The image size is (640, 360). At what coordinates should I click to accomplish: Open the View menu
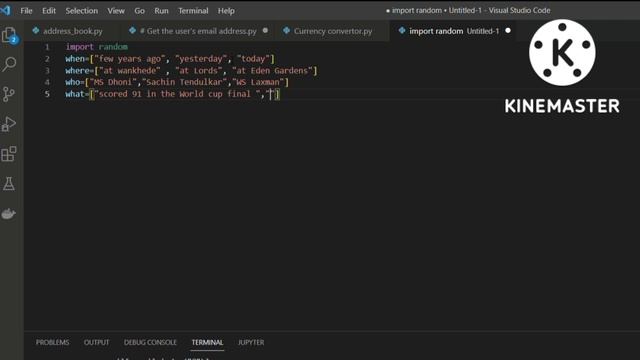tap(116, 11)
